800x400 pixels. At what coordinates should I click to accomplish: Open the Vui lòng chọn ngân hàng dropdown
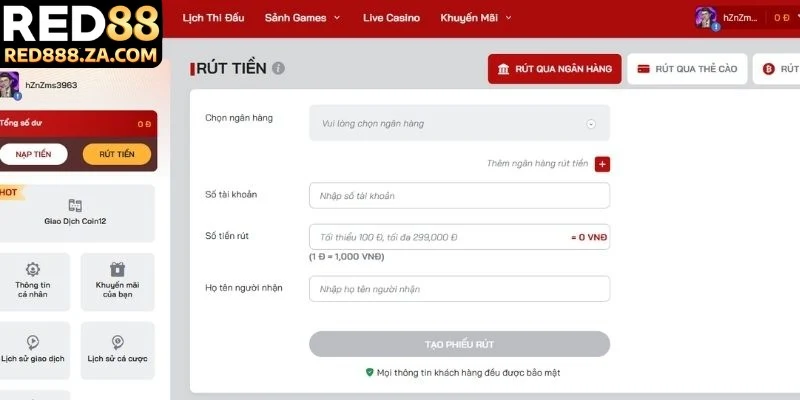pos(459,123)
